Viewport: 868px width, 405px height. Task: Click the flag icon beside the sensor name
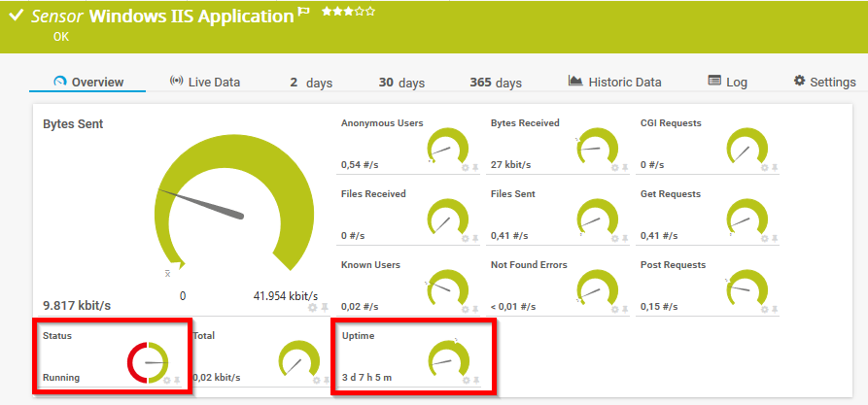(x=303, y=13)
